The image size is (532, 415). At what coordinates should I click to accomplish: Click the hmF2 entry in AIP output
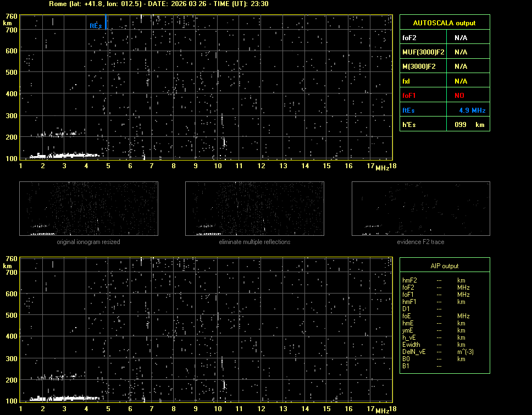coord(410,280)
